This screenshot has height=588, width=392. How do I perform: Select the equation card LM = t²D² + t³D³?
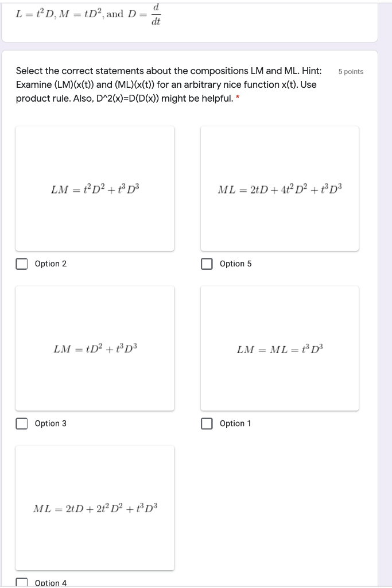tap(95, 189)
